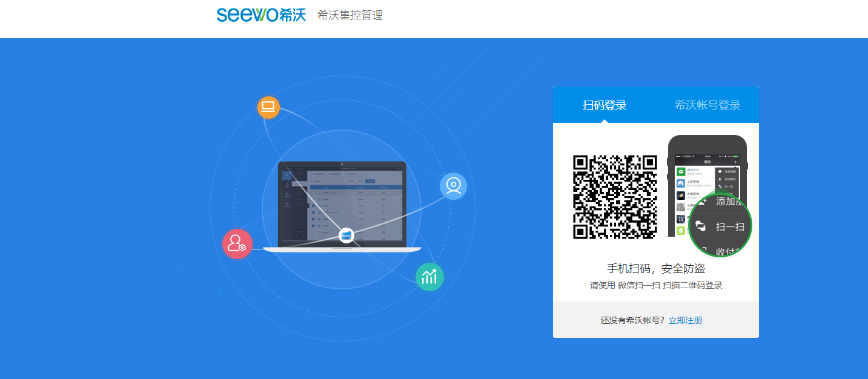Screen dimensions: 868x379
Task: Select the red user settings icon
Action: coord(237,244)
